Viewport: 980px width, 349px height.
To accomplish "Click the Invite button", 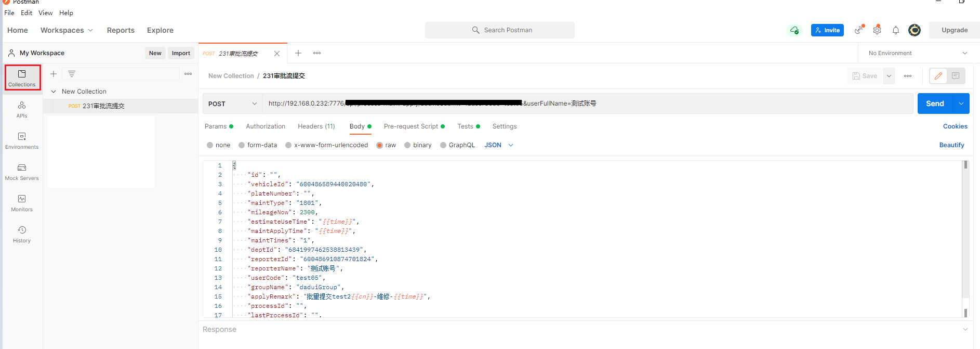I will (x=827, y=30).
